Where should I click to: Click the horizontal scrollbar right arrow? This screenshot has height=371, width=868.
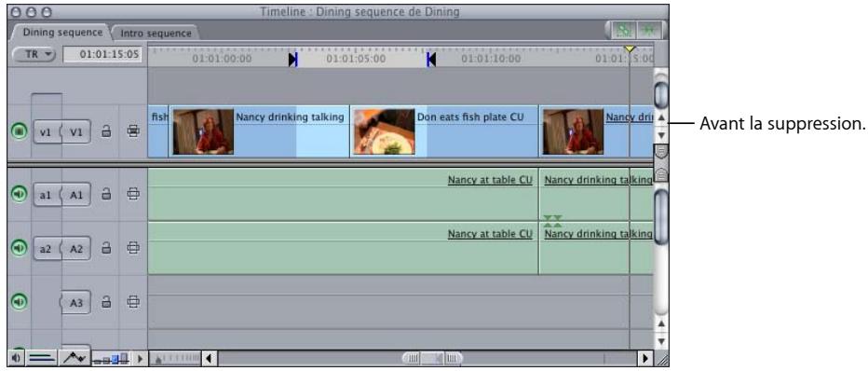click(x=645, y=359)
